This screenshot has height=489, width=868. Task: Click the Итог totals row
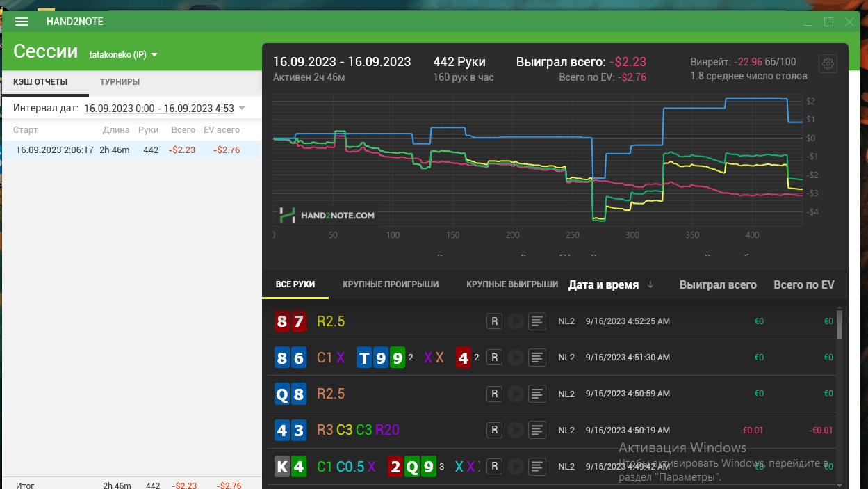pyautogui.click(x=131, y=484)
